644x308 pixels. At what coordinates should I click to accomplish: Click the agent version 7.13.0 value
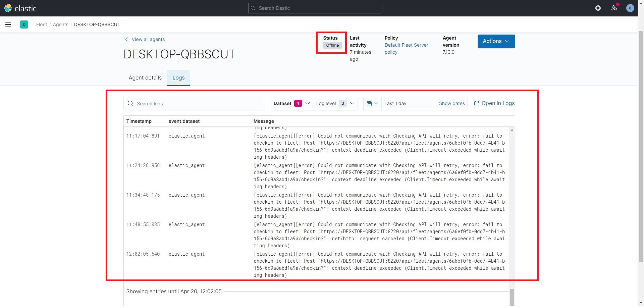click(448, 52)
